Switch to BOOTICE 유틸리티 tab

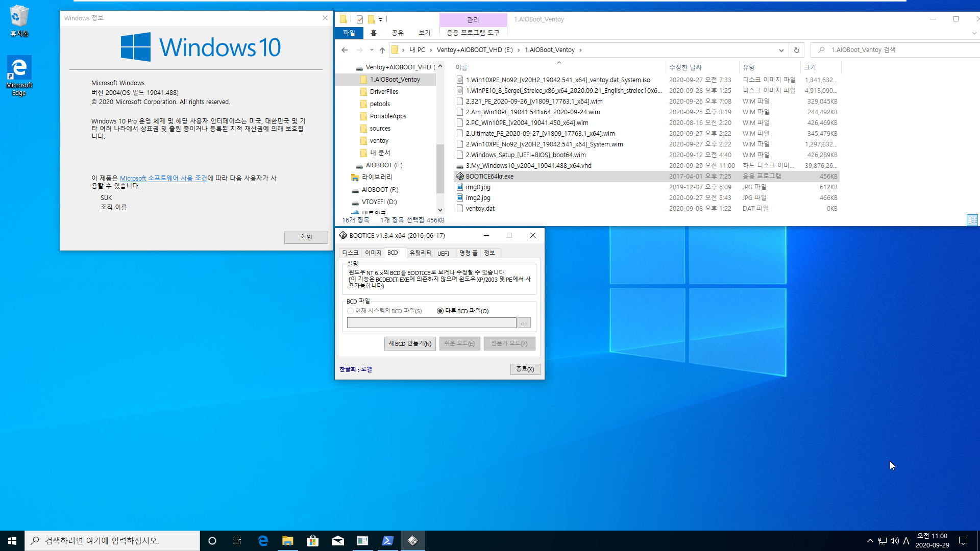pos(420,253)
